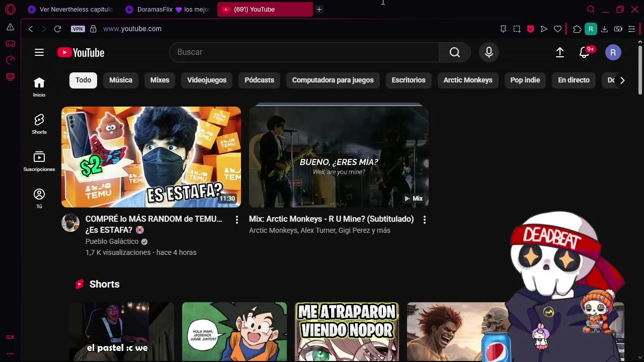Open the Opera main menu logo
Image resolution: width=644 pixels, height=362 pixels.
pyautogui.click(x=10, y=9)
